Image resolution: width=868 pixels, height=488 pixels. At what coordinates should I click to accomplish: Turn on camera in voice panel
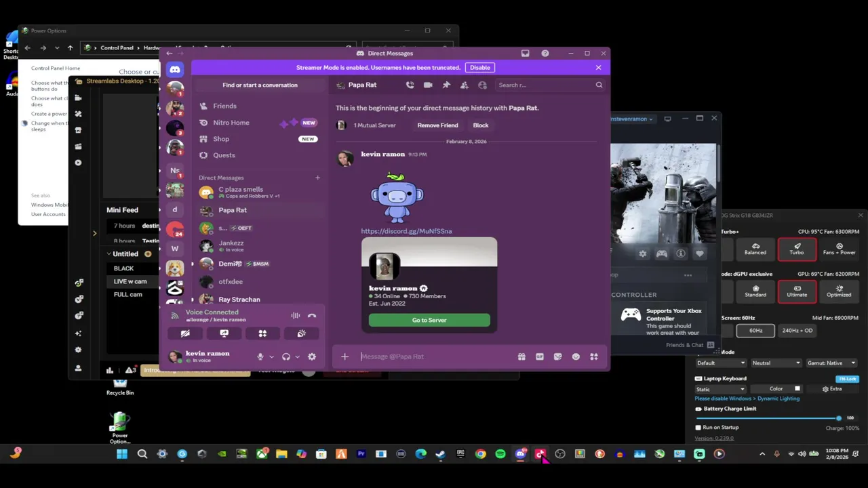[185, 333]
